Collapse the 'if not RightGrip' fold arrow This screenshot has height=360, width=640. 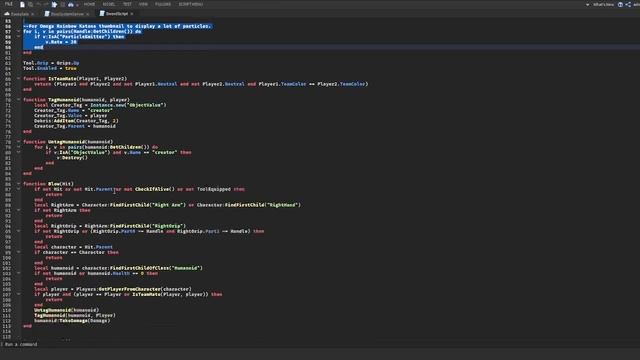(18, 231)
